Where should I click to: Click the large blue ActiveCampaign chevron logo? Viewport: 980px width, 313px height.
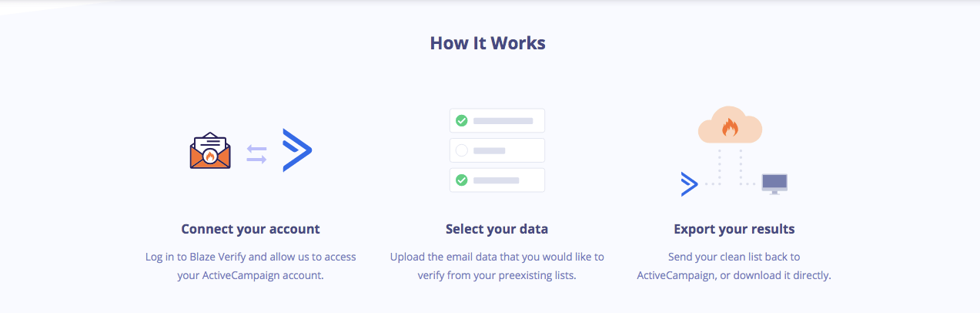[296, 150]
